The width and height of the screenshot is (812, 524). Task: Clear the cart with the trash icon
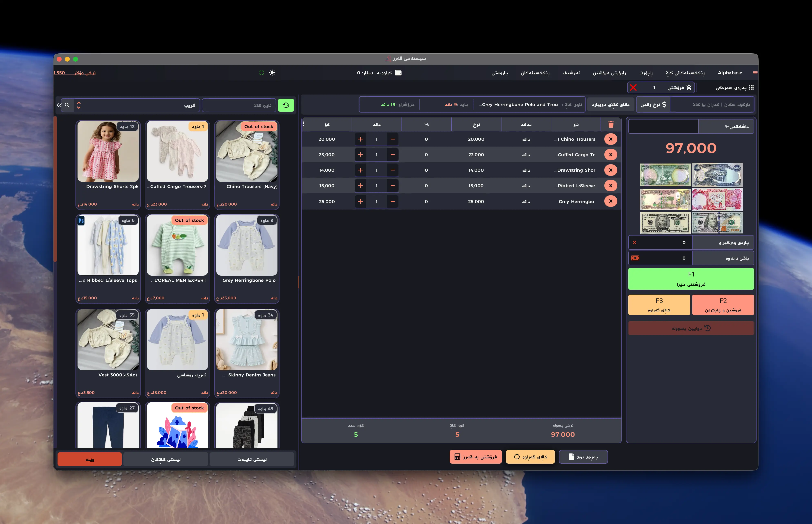point(611,125)
